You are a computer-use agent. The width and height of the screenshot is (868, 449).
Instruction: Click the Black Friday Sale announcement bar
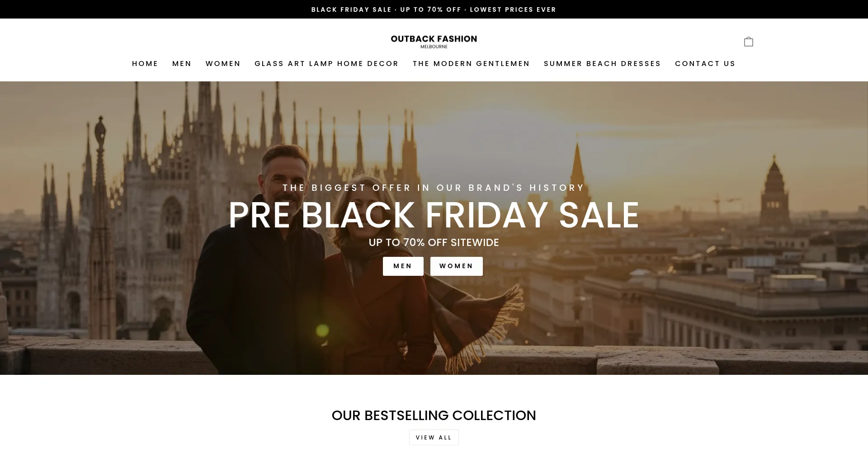(434, 9)
